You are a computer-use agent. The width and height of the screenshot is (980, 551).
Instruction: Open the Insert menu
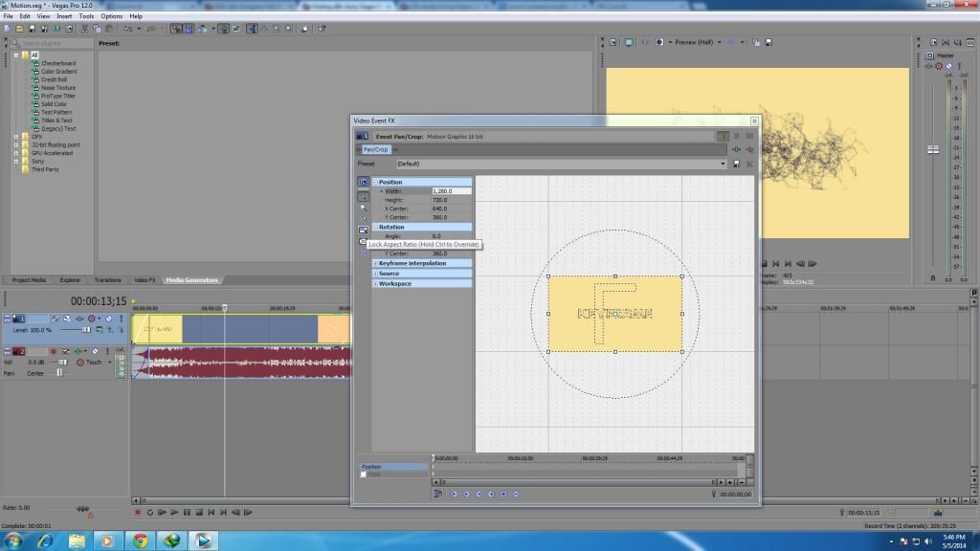[64, 16]
